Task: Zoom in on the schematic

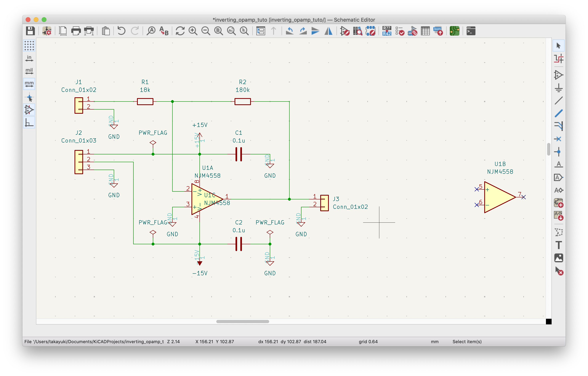Action: 193,31
